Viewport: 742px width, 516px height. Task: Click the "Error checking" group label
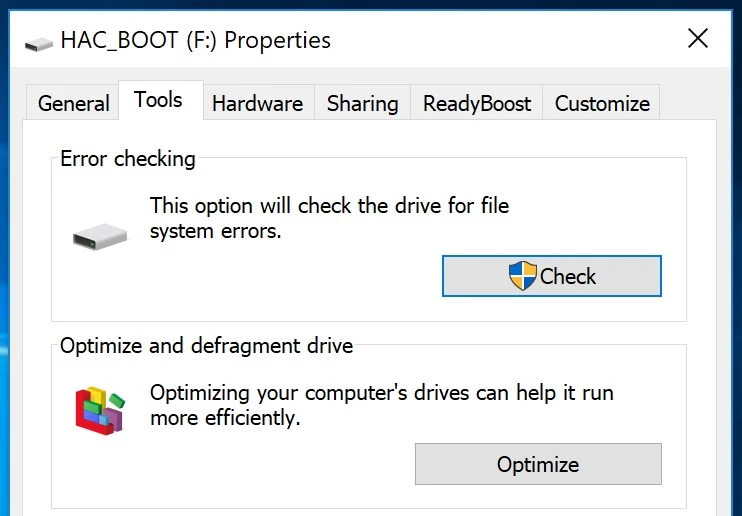pos(128,158)
